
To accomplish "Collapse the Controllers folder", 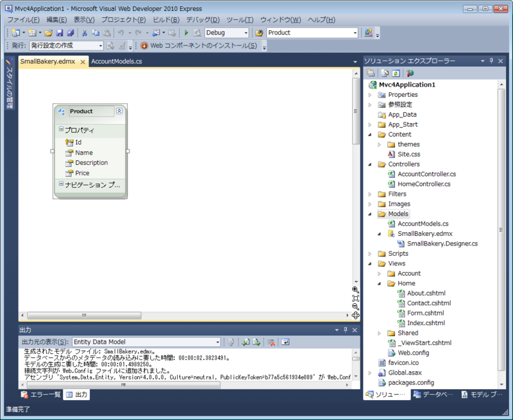I will pyautogui.click(x=370, y=165).
